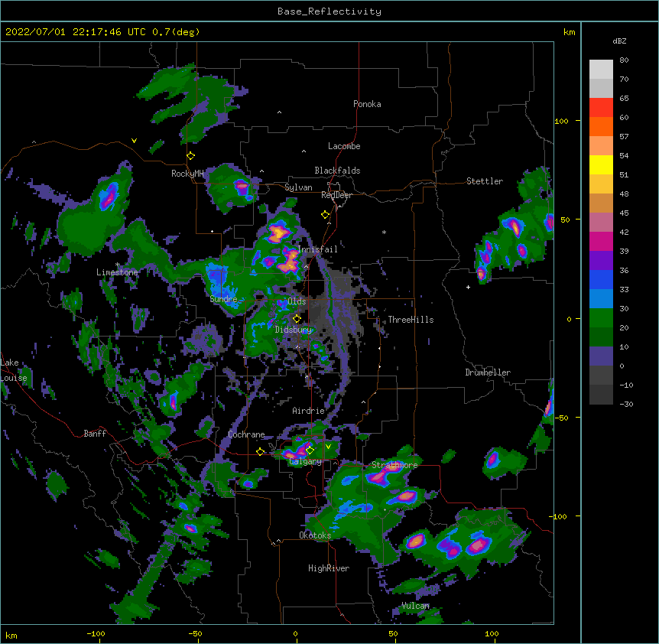Click the Banff label

[x=95, y=434]
